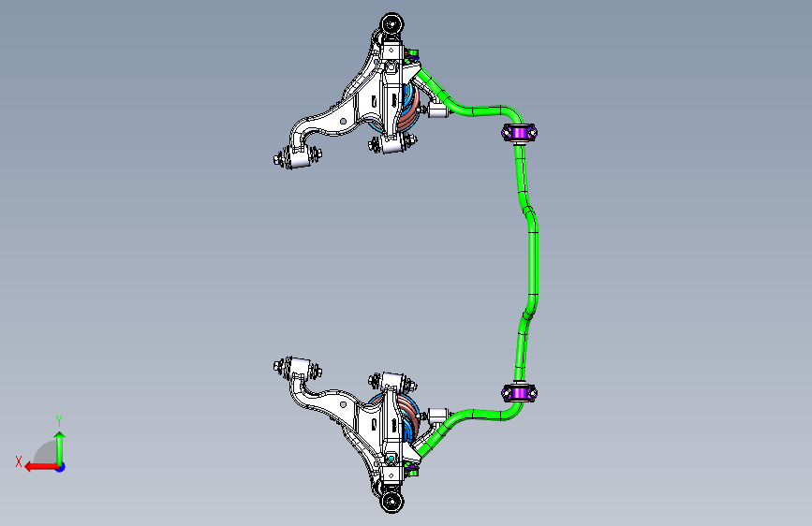Select the lower arm's far-left end bushing
Screen dimensions: 812x526
coord(297,368)
